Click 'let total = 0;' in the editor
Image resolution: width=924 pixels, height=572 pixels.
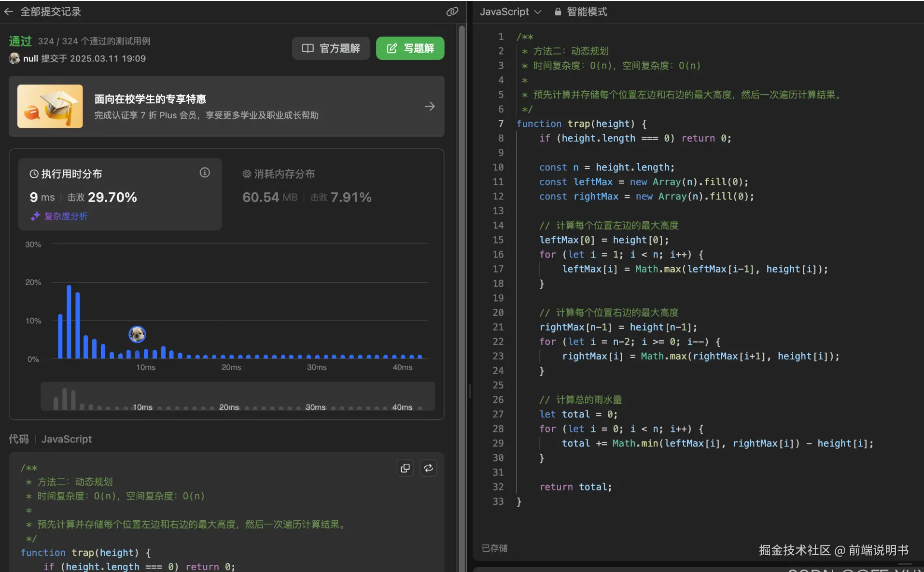pyautogui.click(x=578, y=414)
